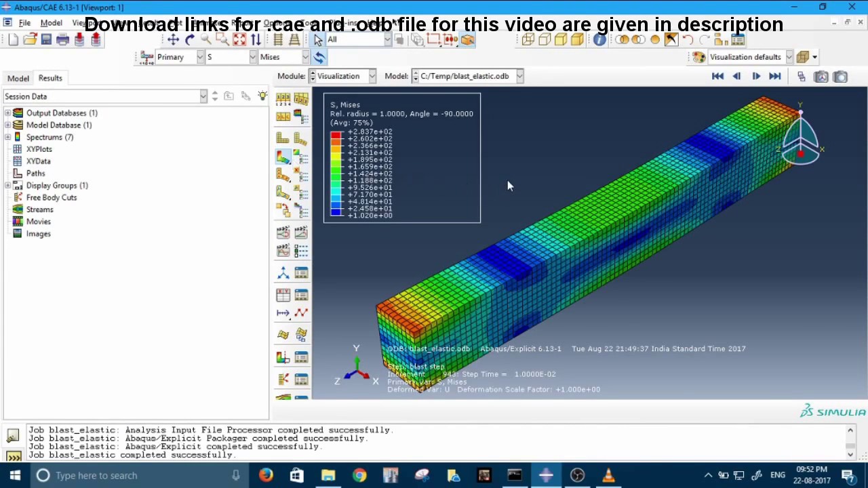
Task: Expand the Spectrums tree node
Action: (7, 138)
